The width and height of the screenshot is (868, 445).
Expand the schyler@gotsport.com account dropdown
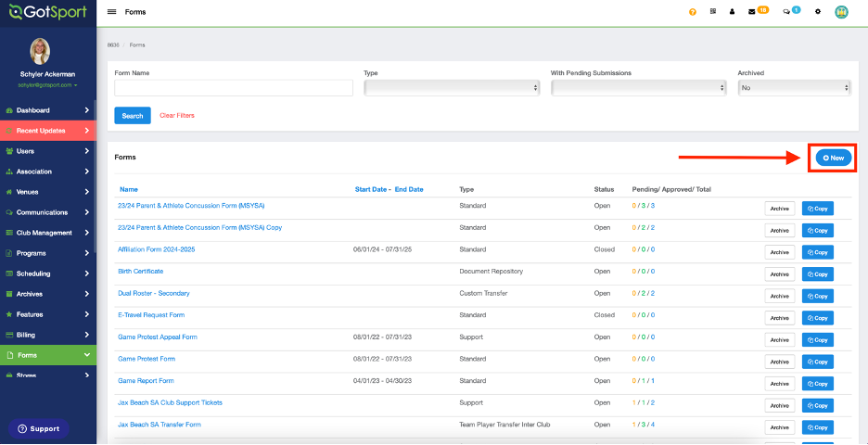[47, 85]
